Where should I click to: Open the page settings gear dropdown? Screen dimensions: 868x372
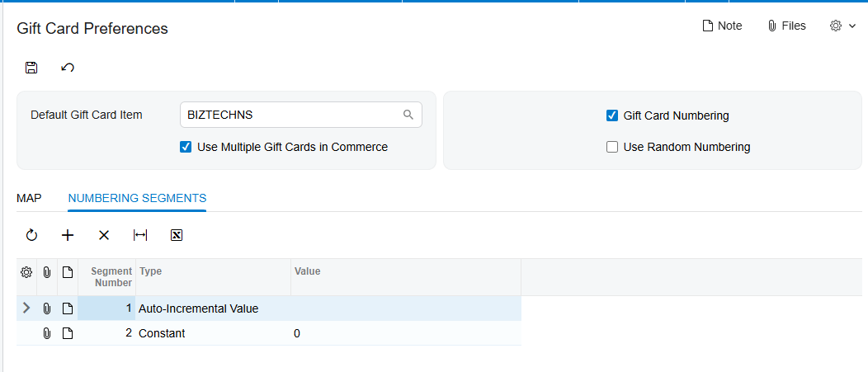[843, 26]
